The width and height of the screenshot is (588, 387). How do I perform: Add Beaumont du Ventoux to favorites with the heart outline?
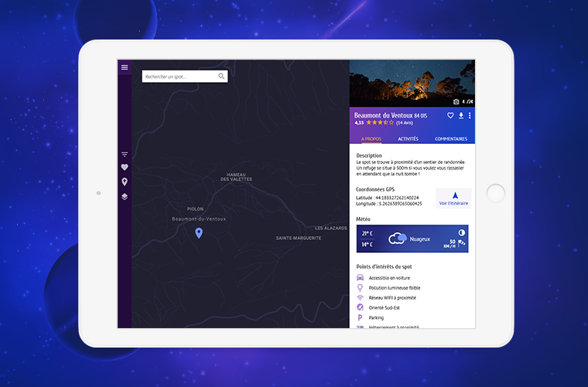click(x=450, y=115)
